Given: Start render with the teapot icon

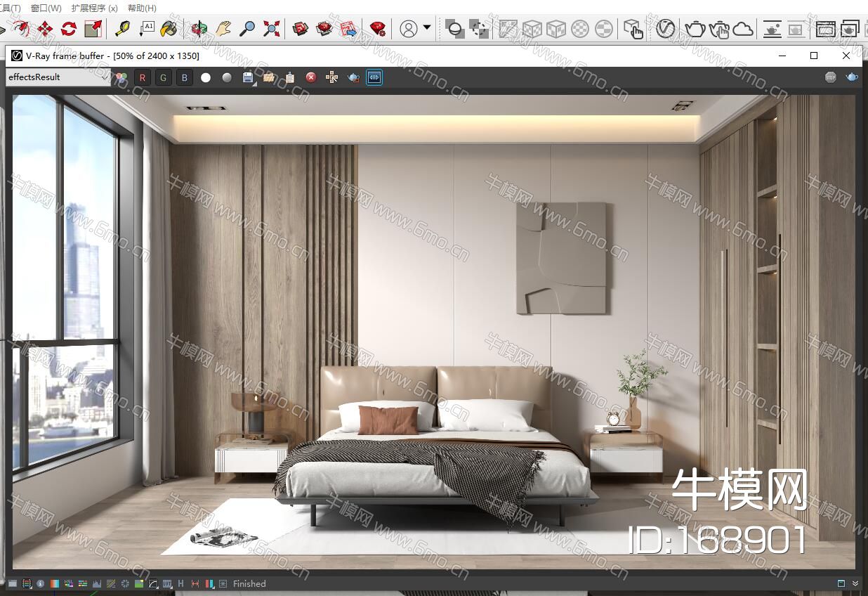Looking at the screenshot, I should click(695, 29).
